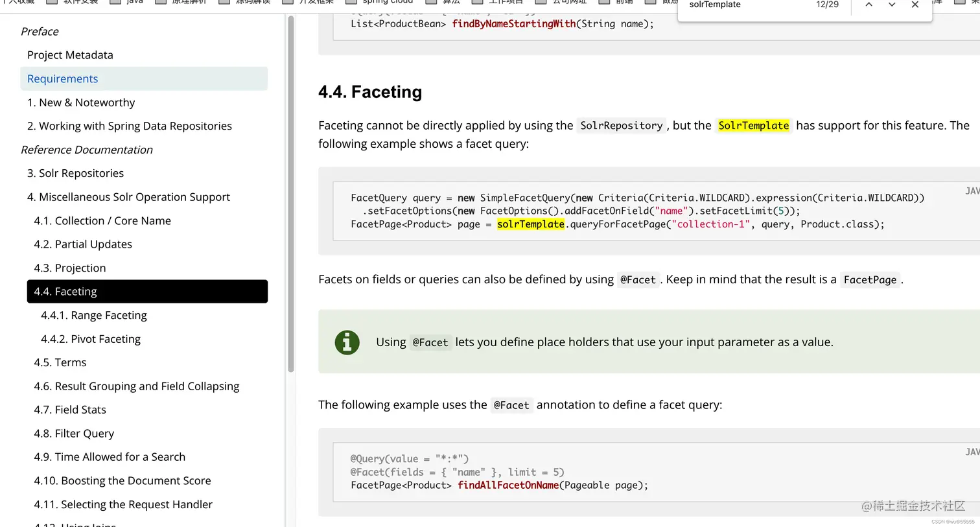The height and width of the screenshot is (527, 980).
Task: Click the sidebar vertical scrollbar
Action: click(291, 194)
